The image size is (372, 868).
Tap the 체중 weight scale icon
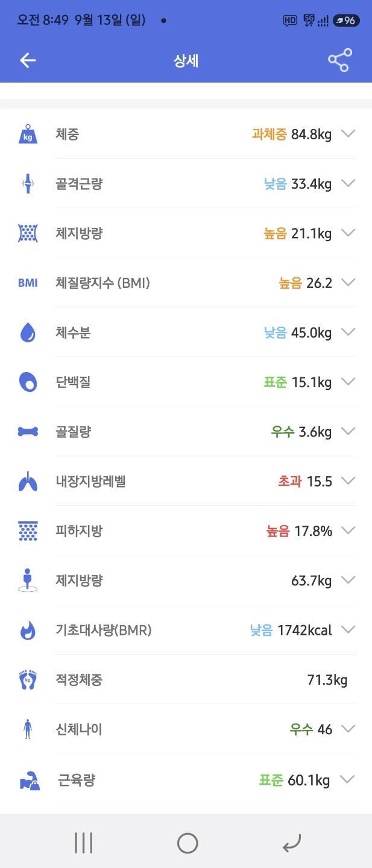[x=28, y=134]
